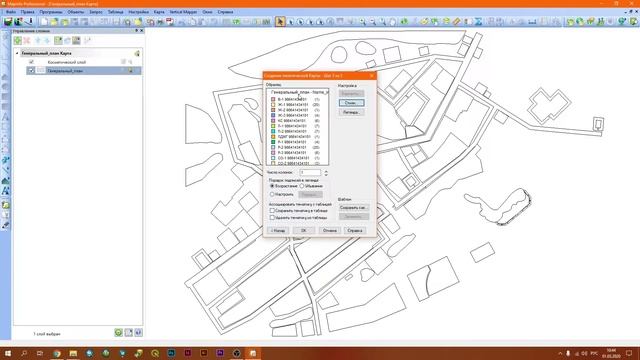Click the Add Layer icon in layer panel
This screenshot has width=640, height=360.
[18, 40]
